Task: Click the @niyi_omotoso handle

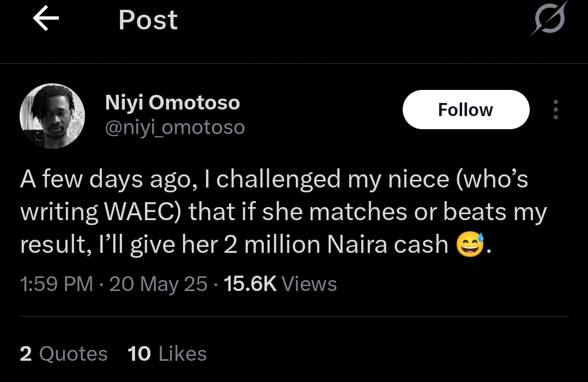Action: [174, 128]
